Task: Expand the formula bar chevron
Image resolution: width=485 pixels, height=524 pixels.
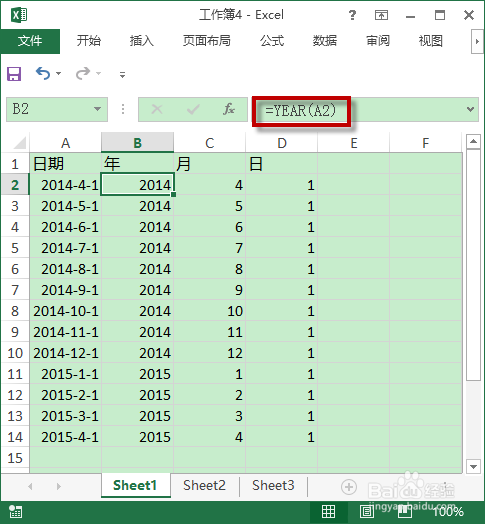Action: coord(470,109)
